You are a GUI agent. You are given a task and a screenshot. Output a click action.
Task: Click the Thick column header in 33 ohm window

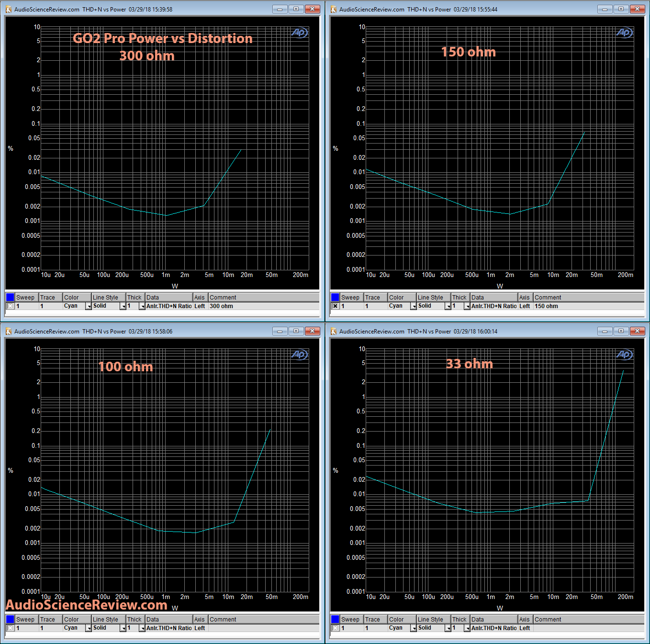click(x=461, y=620)
